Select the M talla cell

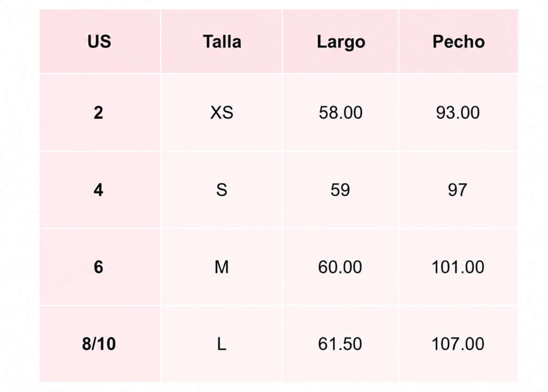222,267
